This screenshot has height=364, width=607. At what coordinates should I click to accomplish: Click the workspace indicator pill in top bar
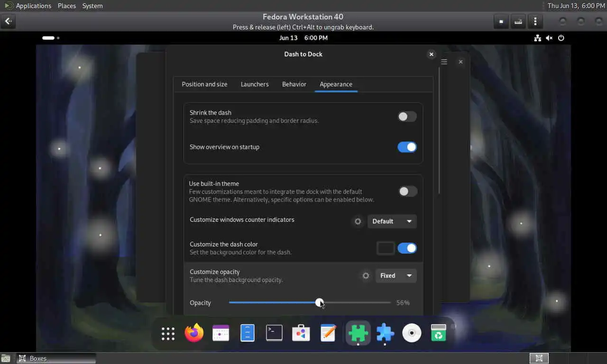(48, 38)
